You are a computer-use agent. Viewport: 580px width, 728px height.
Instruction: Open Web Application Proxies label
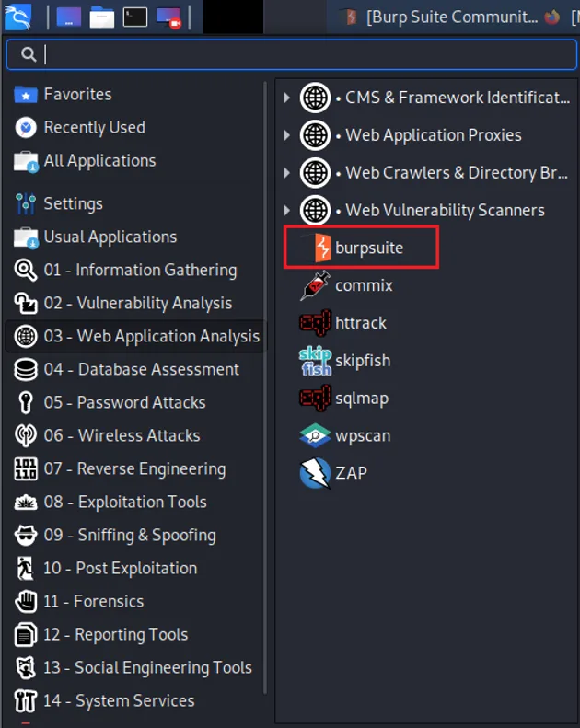pos(434,135)
